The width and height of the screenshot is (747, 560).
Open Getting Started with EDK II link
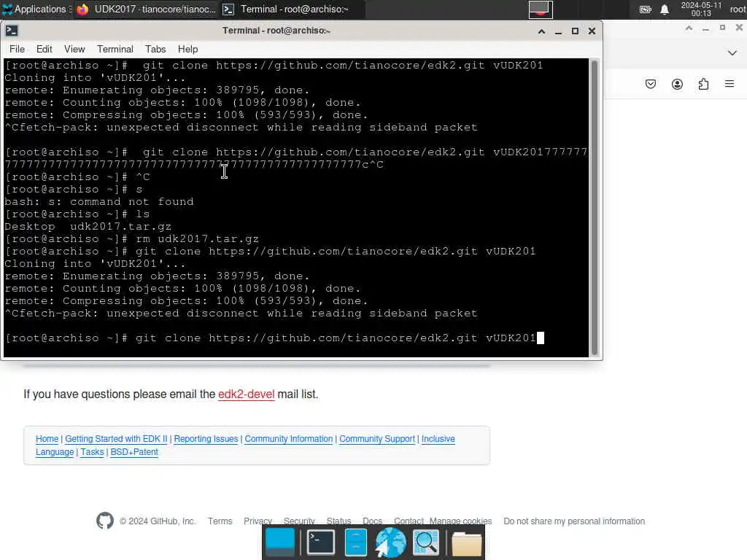[x=116, y=438]
